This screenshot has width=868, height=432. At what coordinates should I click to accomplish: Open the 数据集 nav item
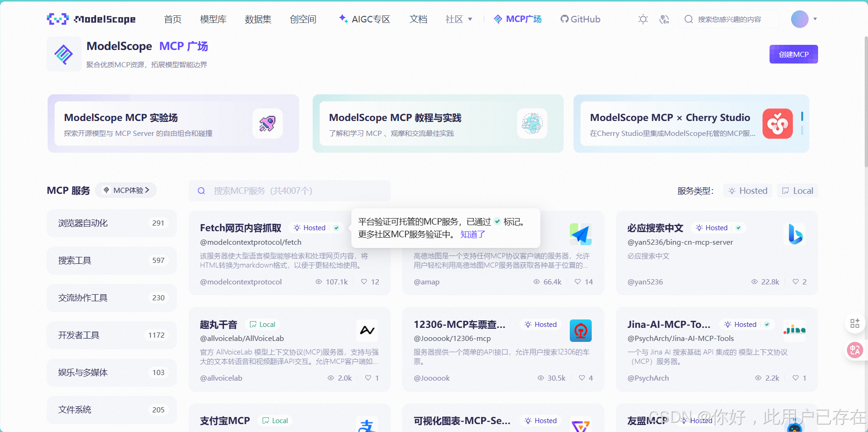coord(258,19)
